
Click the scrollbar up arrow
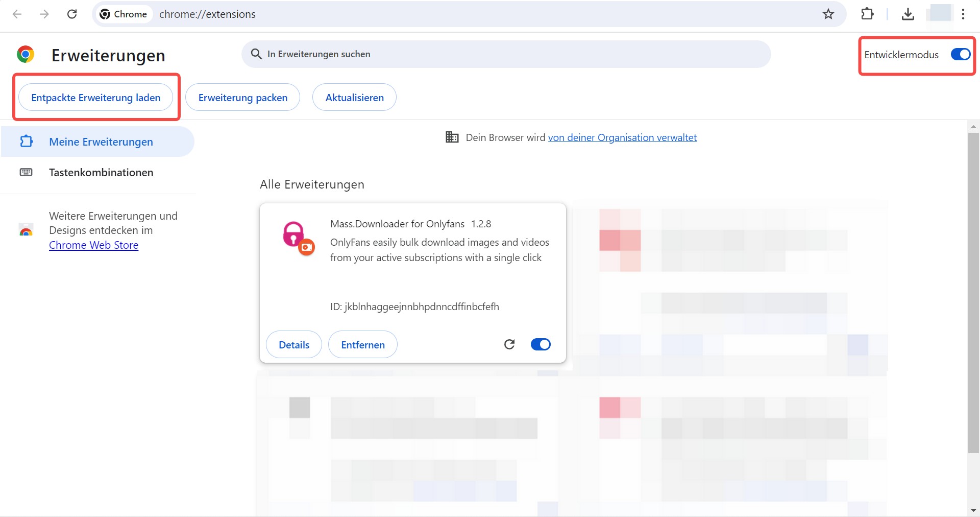pos(973,126)
